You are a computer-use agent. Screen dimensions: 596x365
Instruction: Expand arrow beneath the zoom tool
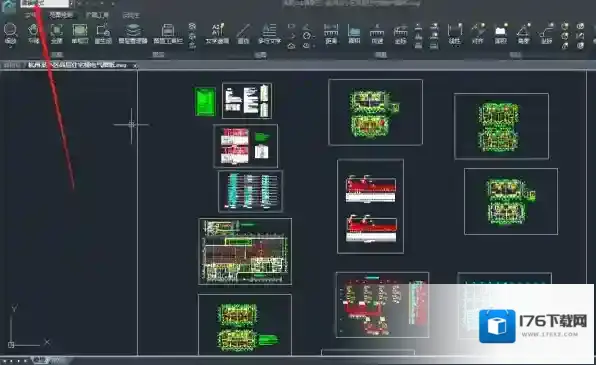tap(10, 46)
